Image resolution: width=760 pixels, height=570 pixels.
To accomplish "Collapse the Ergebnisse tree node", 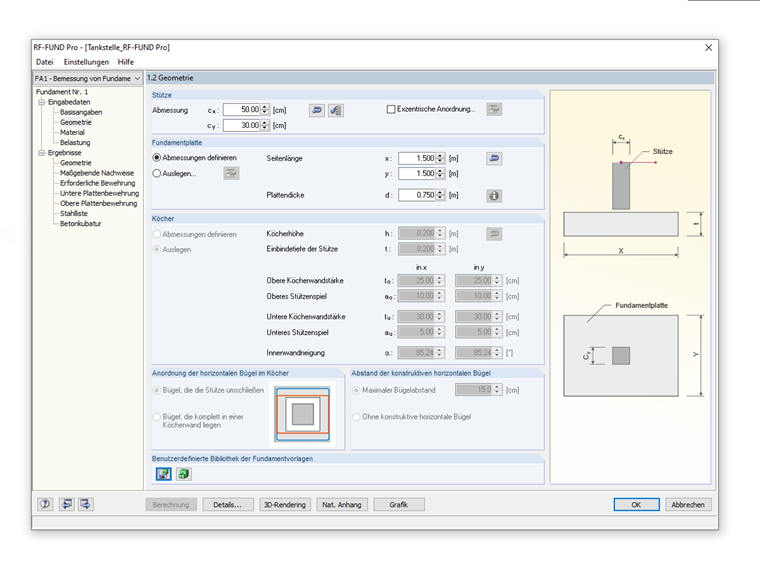I will point(42,153).
